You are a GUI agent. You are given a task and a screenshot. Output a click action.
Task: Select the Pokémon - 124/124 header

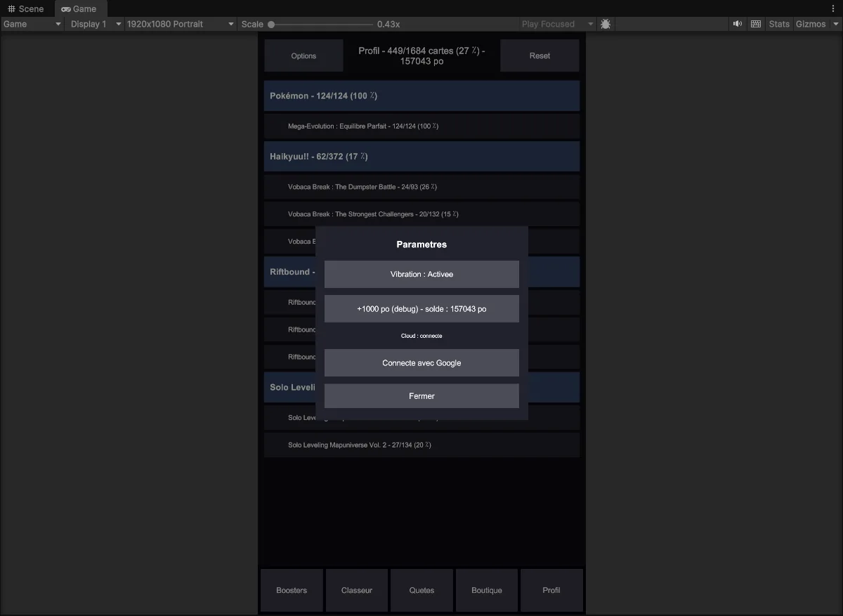coord(421,96)
